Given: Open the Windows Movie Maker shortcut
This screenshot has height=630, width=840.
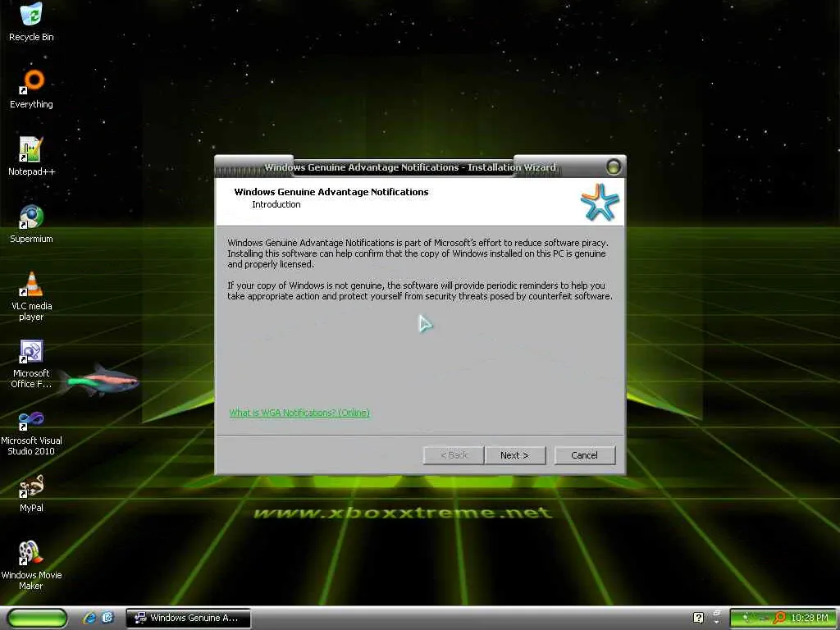Looking at the screenshot, I should pos(31,566).
